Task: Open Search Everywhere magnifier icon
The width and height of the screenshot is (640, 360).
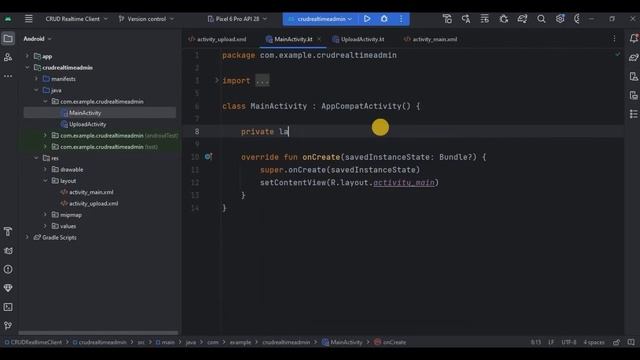Action: tap(541, 19)
